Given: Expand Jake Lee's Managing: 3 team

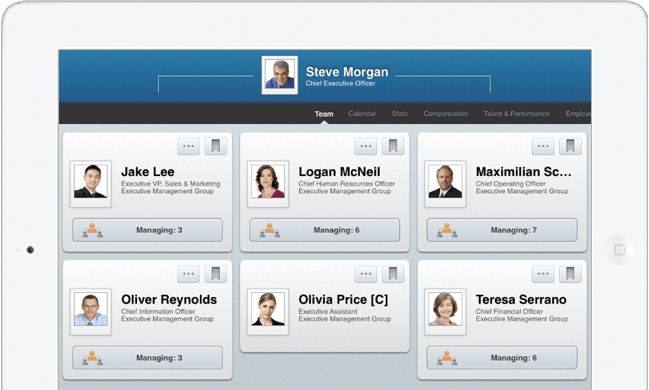Looking at the screenshot, I should tap(147, 230).
